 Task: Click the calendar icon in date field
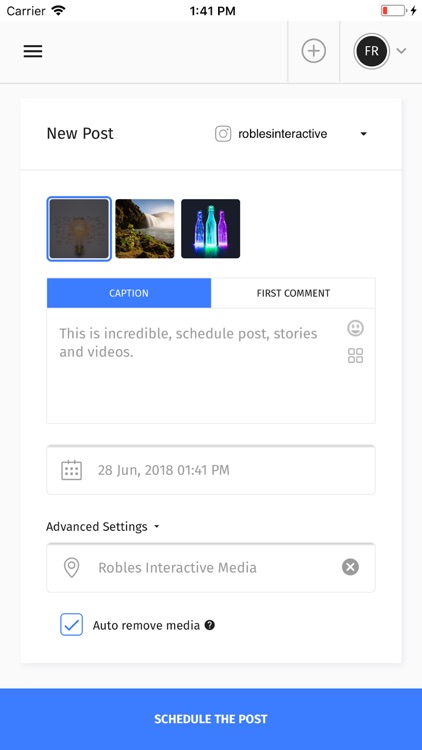pos(72,470)
